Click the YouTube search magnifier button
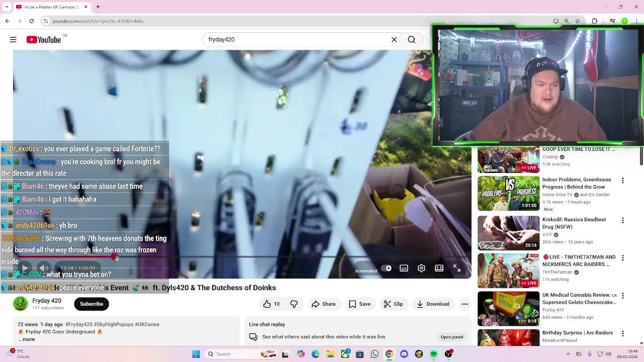The width and height of the screenshot is (644, 362). coord(412,40)
